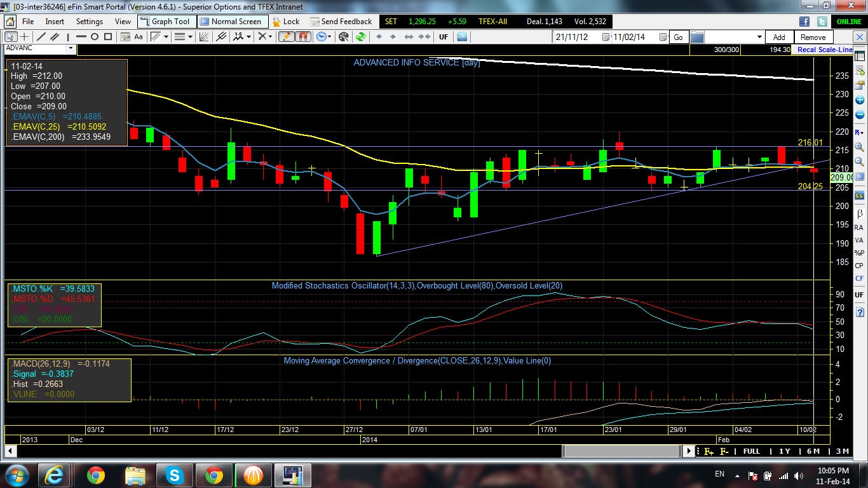Toggle VA in the right sidebar
Screen dimensions: 868x488
point(859,240)
